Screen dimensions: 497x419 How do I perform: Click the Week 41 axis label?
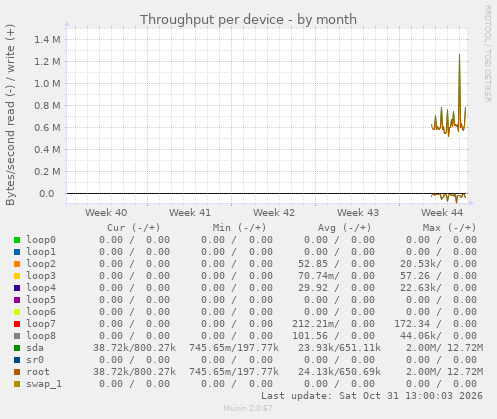point(190,213)
